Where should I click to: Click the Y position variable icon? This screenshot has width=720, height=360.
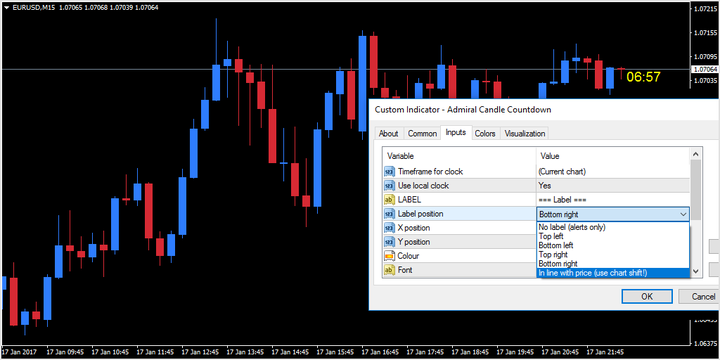[x=389, y=242]
